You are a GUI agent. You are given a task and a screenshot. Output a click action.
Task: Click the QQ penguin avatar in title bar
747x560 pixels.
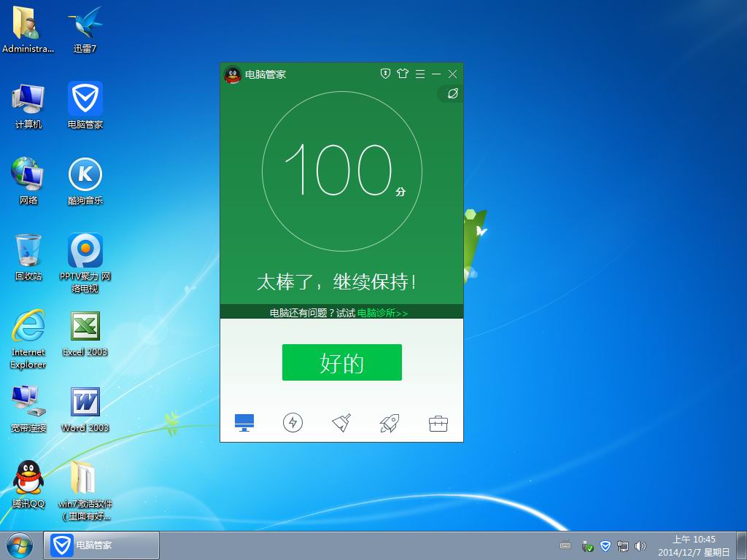[233, 74]
